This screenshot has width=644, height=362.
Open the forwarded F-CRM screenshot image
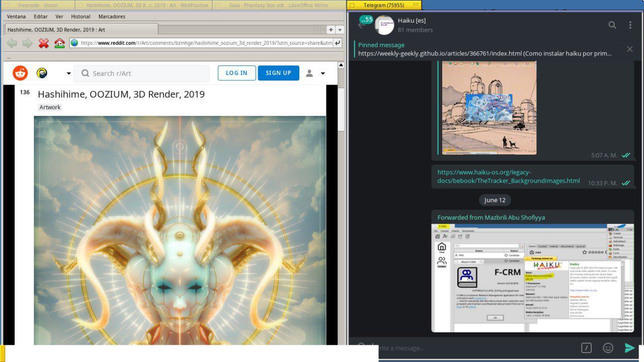click(x=532, y=278)
